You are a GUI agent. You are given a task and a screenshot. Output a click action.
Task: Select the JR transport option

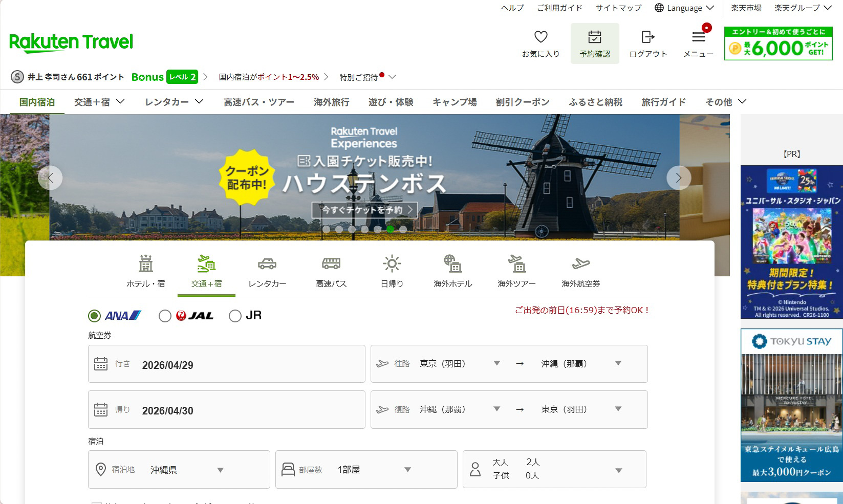(x=235, y=316)
